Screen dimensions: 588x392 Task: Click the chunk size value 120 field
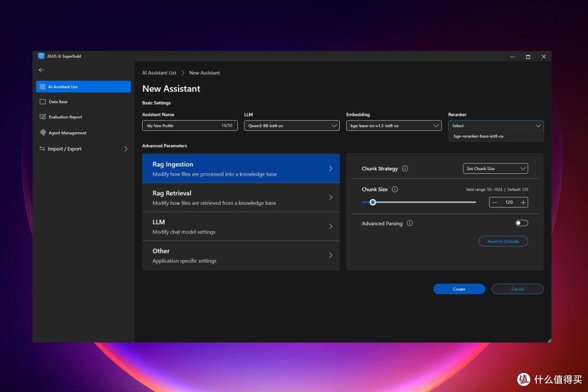coord(509,203)
